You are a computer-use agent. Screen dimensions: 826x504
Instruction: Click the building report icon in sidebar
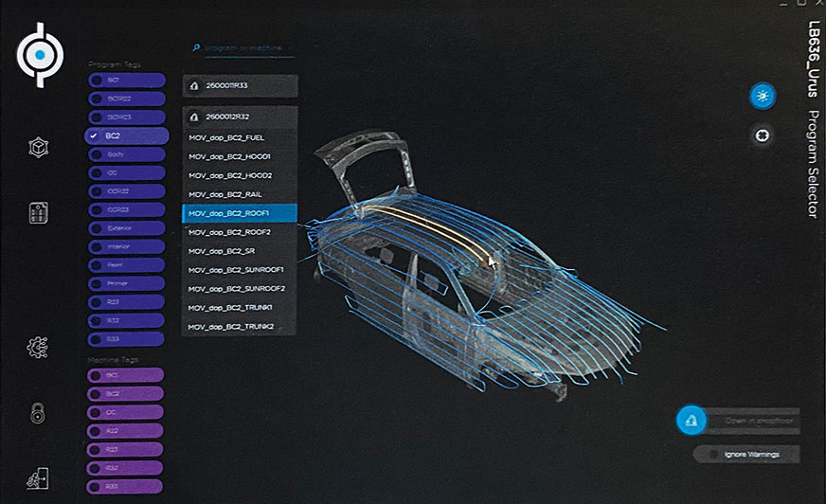tap(38, 212)
